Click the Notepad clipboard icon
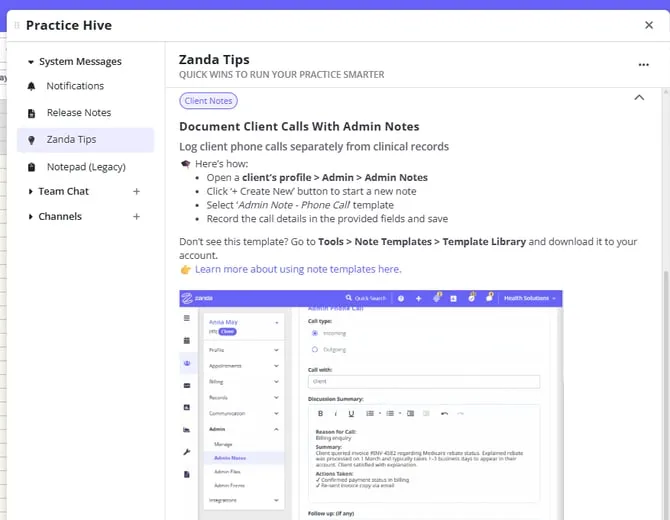 pyautogui.click(x=31, y=167)
